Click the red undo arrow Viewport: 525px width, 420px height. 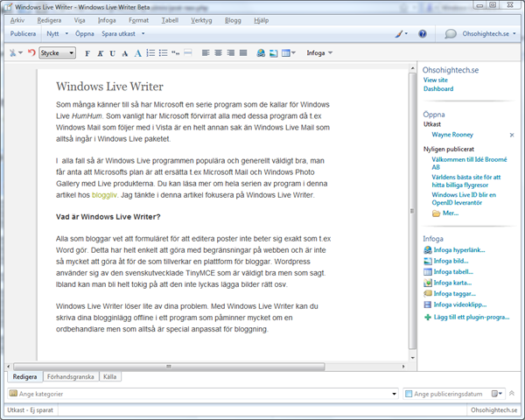(x=31, y=52)
